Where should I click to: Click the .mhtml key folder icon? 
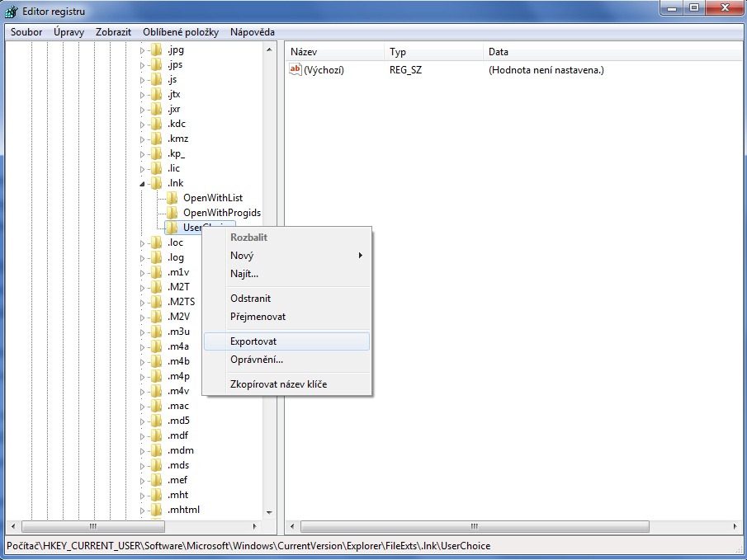[156, 510]
